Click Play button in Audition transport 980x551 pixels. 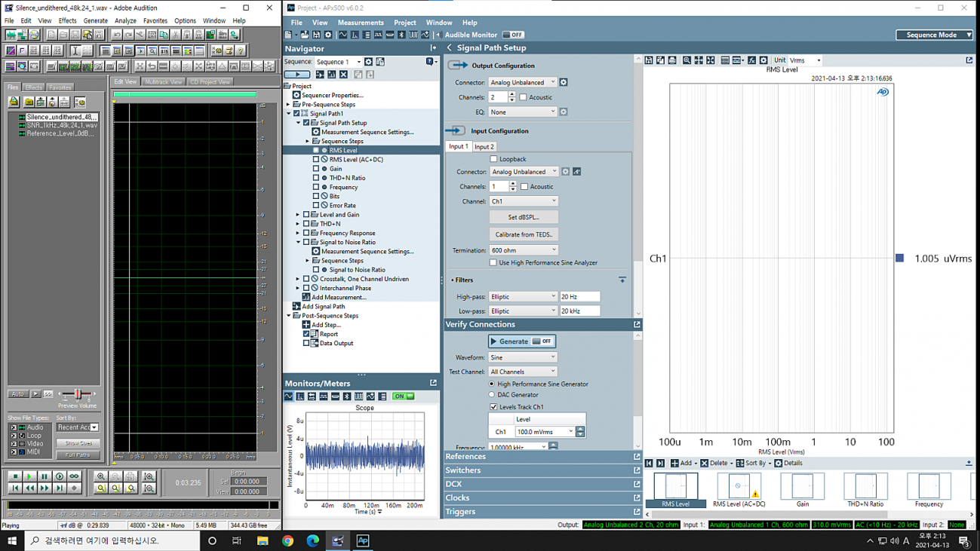(x=29, y=476)
